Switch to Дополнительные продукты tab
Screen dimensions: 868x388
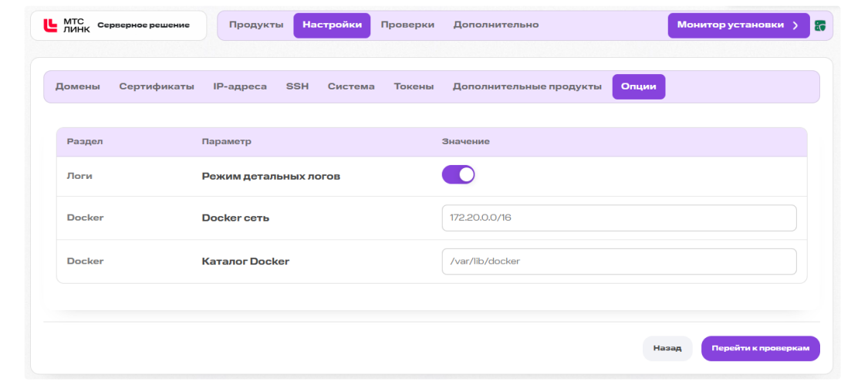coord(527,87)
